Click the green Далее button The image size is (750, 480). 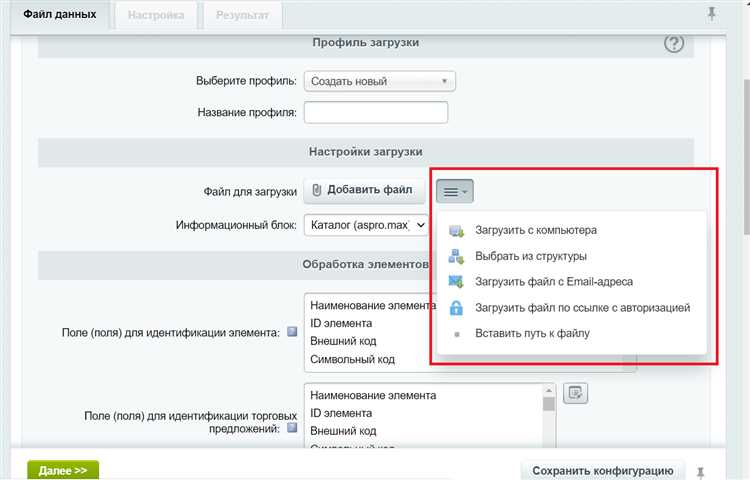(63, 470)
